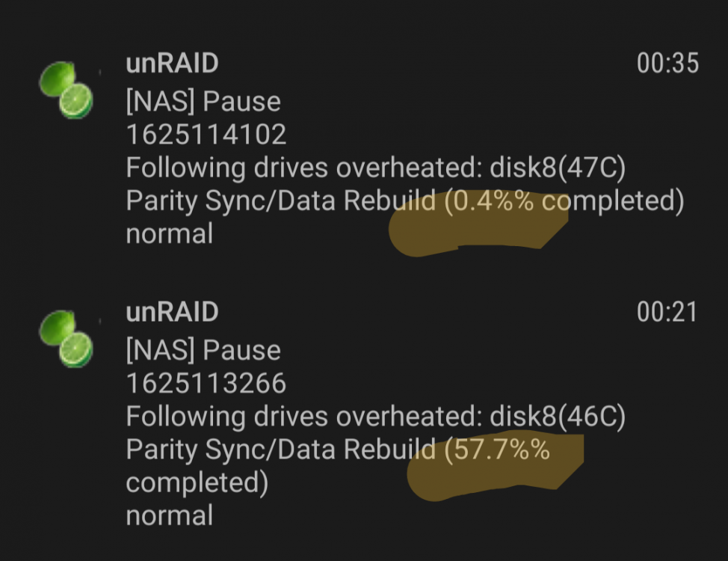Tap 'normal' in the 00:21 notification
Viewport: 728px width, 561px height.
170,515
